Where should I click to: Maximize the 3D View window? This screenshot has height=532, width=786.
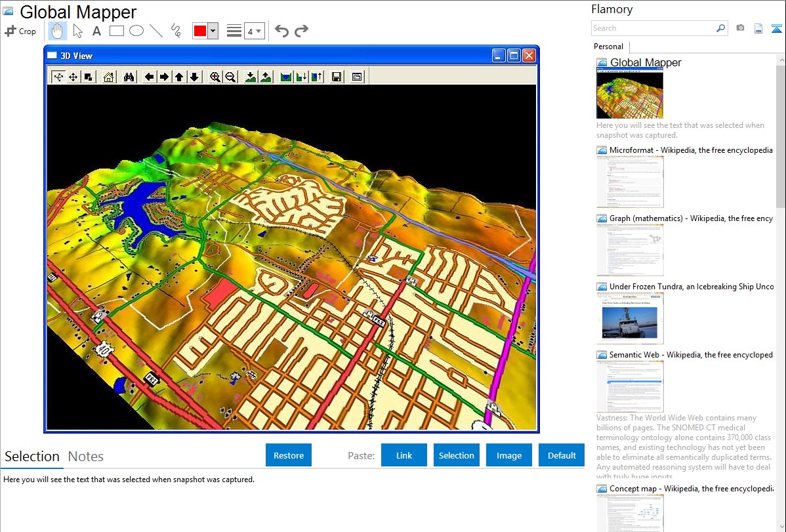click(514, 56)
